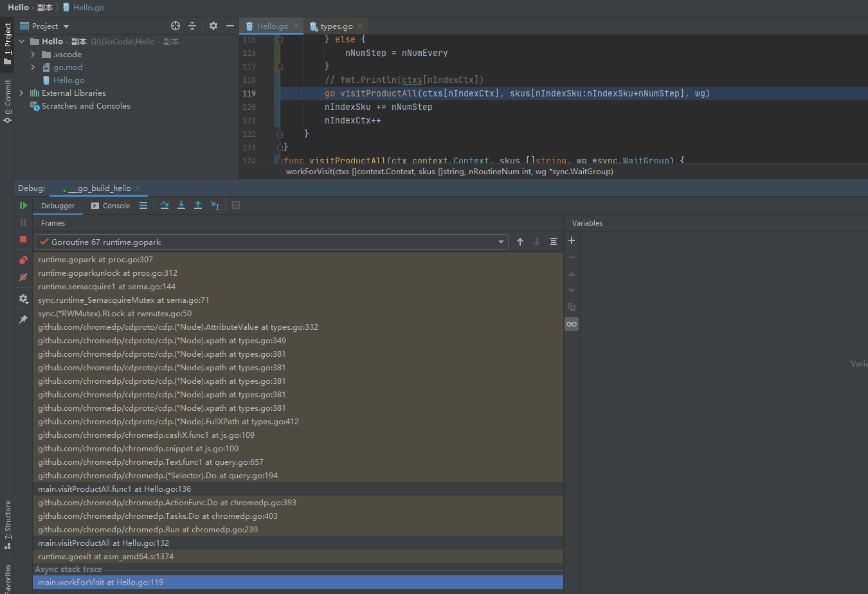Select previous frame with up arrow
868x594 pixels.
coord(520,242)
